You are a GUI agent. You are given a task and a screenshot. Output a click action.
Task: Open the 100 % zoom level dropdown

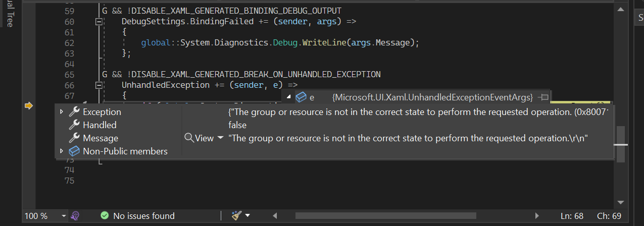click(x=64, y=216)
